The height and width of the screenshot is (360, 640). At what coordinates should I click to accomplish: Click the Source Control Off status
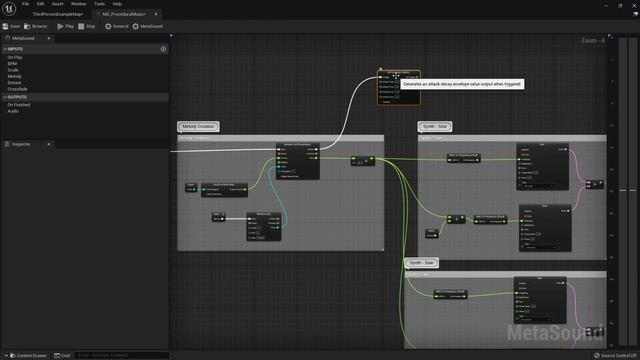tap(615, 356)
